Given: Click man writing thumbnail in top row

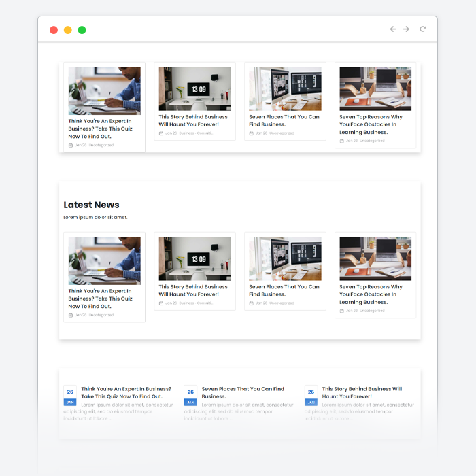Looking at the screenshot, I should pos(104,90).
